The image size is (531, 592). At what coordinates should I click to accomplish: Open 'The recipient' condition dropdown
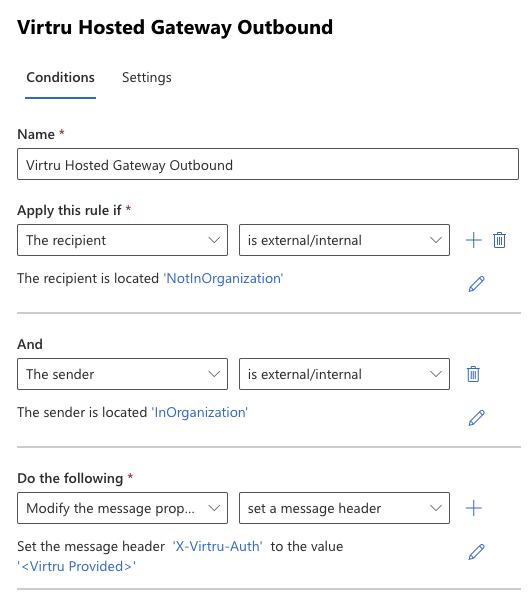(x=122, y=240)
